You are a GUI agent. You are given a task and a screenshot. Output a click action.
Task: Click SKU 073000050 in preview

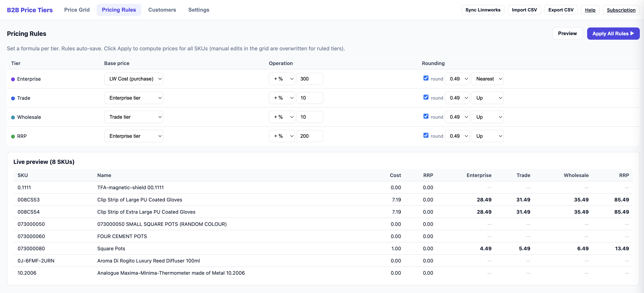point(31,224)
